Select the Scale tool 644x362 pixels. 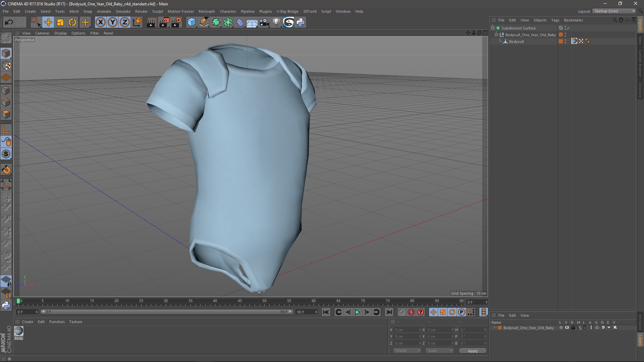tap(60, 22)
